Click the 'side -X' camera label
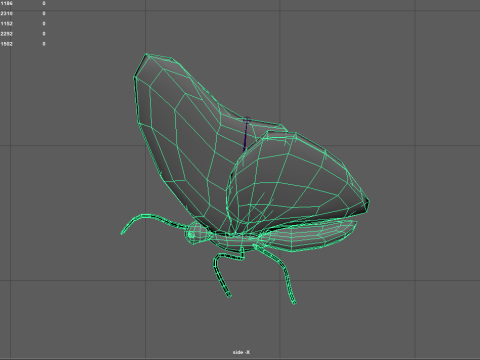Viewport: 480px width, 360px height. pos(241,352)
